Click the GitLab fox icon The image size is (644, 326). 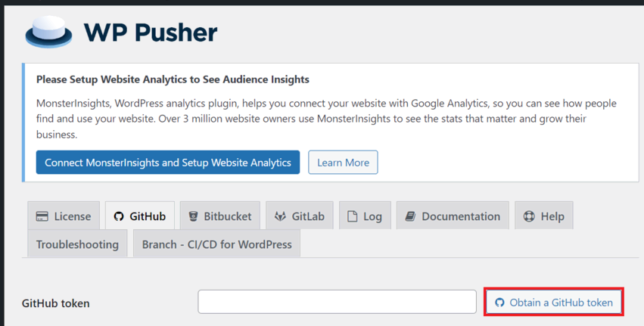pyautogui.click(x=281, y=216)
